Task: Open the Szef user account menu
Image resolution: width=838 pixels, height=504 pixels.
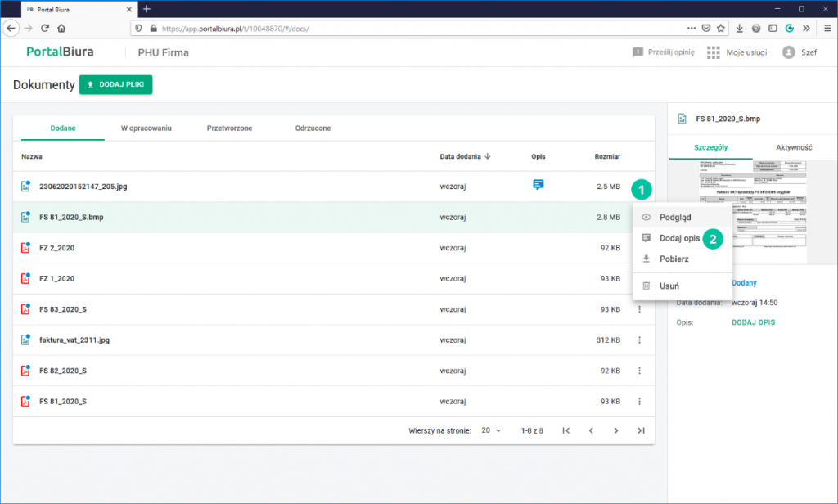Action: click(800, 52)
